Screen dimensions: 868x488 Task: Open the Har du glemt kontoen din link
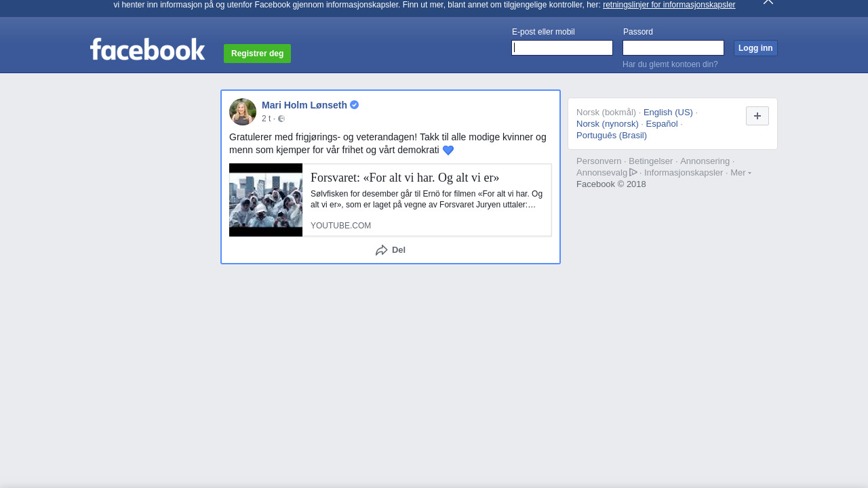pos(670,64)
